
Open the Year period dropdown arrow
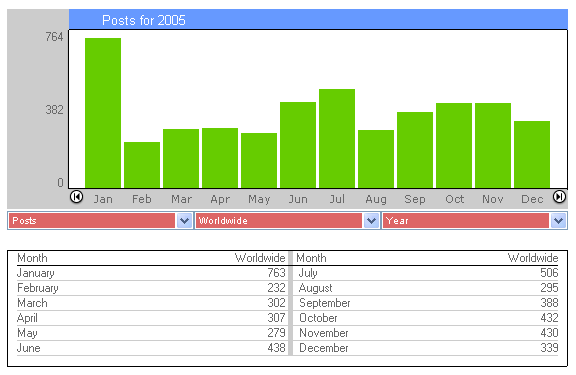click(x=558, y=221)
